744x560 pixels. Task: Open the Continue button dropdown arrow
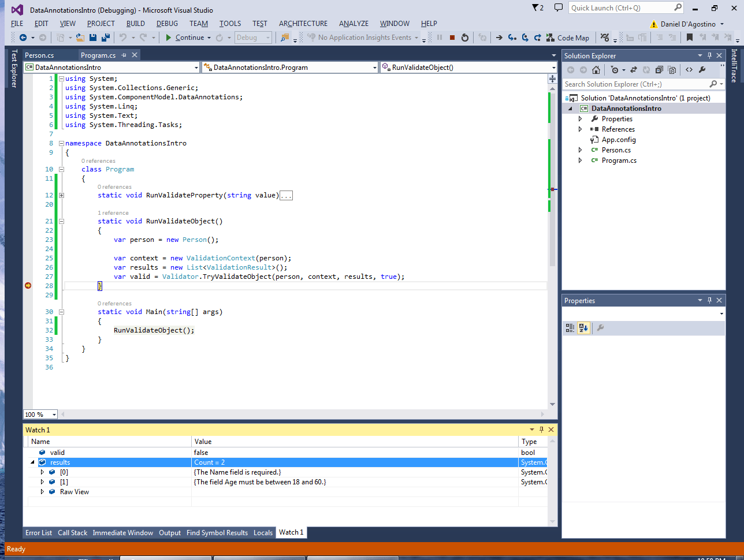tap(210, 38)
